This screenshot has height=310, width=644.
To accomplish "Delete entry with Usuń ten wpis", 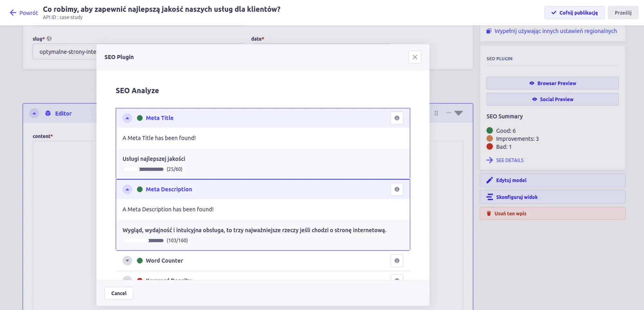I will tap(552, 214).
